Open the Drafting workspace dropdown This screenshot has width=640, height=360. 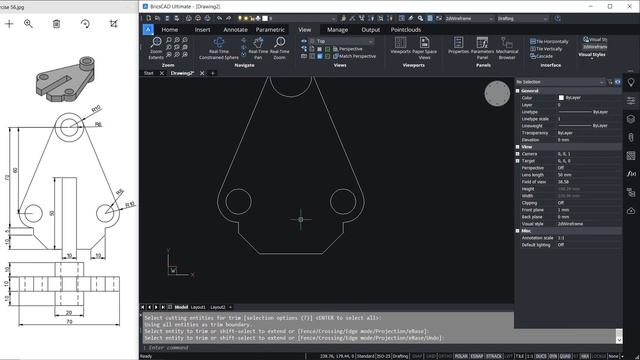coord(522,18)
